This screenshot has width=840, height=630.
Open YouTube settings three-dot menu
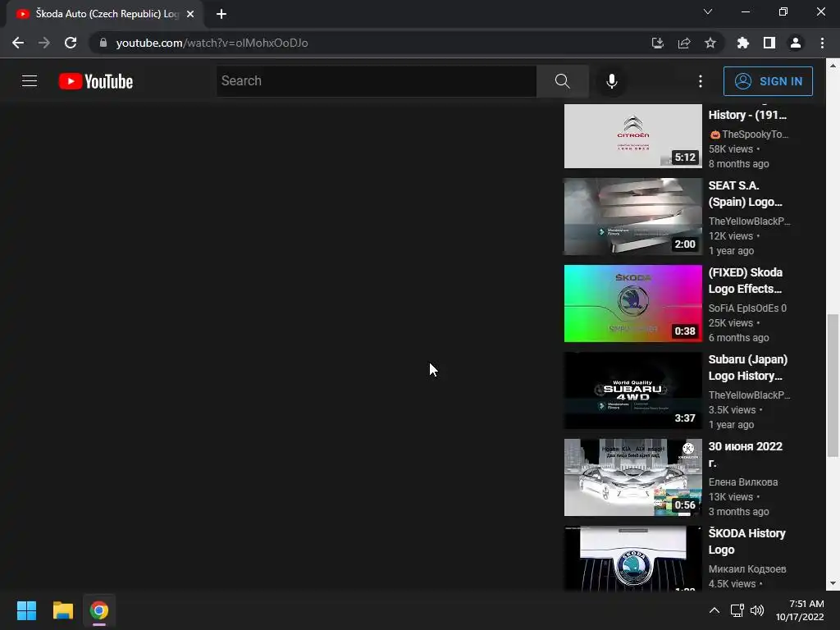click(x=701, y=81)
